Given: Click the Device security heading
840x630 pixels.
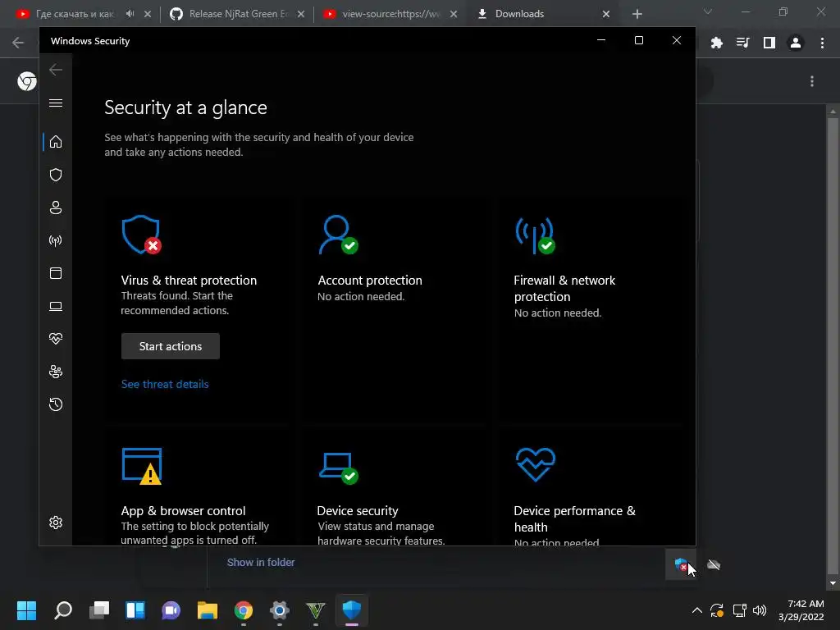Looking at the screenshot, I should [358, 510].
